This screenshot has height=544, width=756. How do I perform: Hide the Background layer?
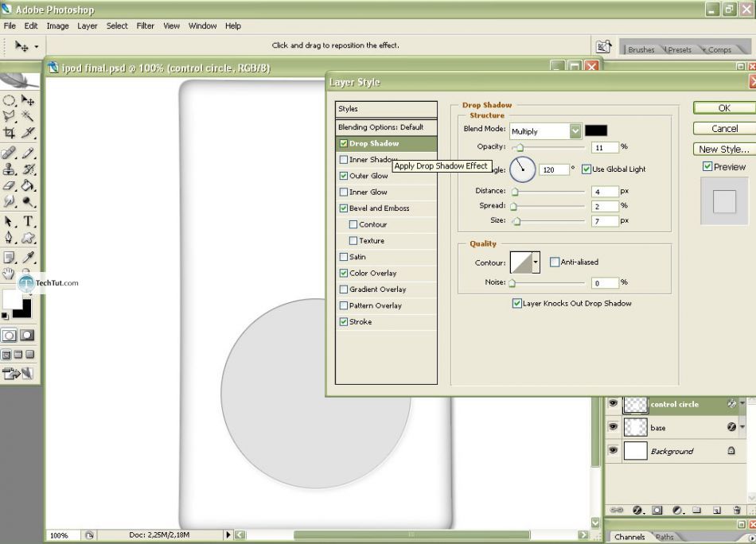click(613, 450)
